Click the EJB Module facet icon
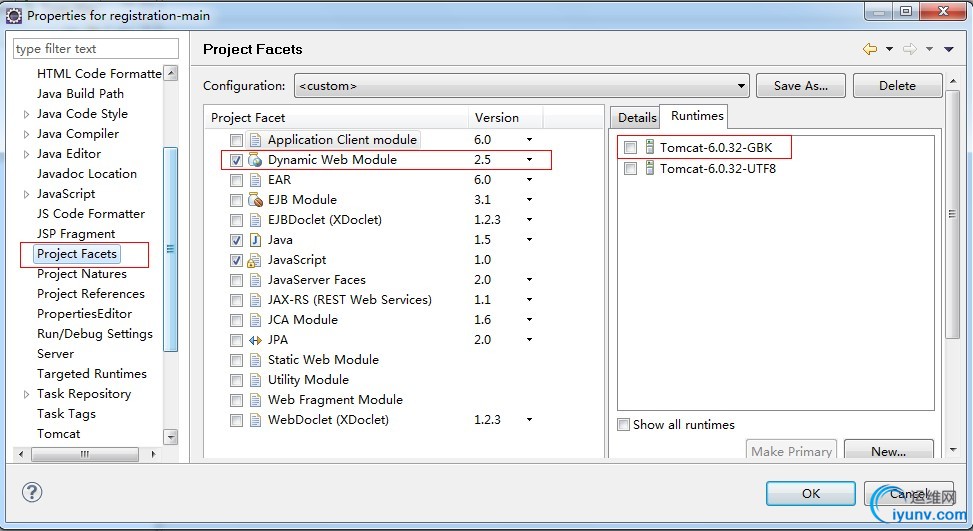Image resolution: width=973 pixels, height=531 pixels. click(255, 200)
